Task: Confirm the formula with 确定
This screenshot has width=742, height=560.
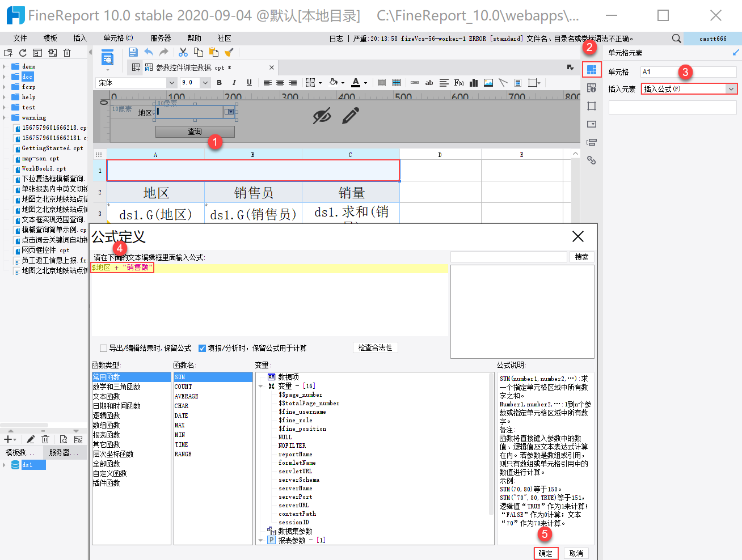Action: pyautogui.click(x=546, y=553)
